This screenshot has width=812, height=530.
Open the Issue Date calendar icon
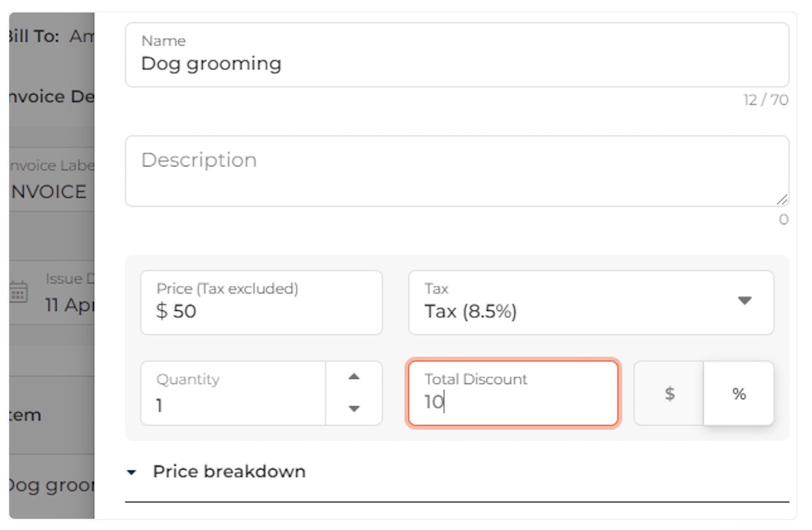coord(18,291)
